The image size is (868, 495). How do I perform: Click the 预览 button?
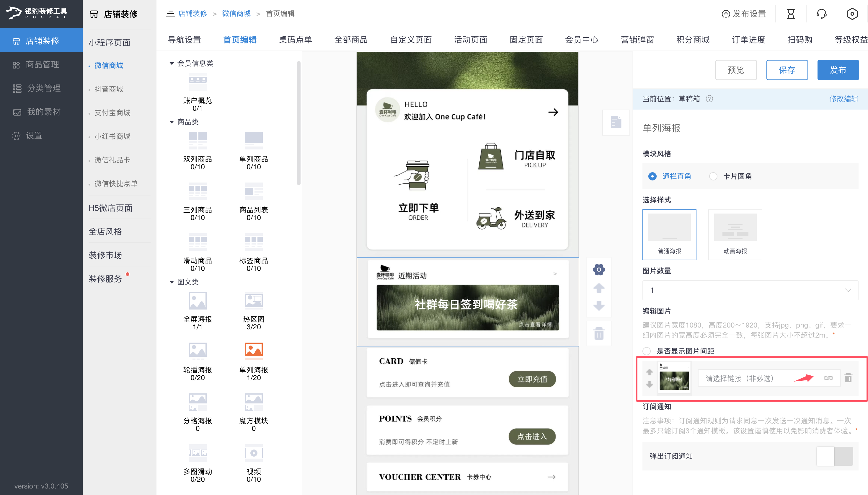(736, 70)
